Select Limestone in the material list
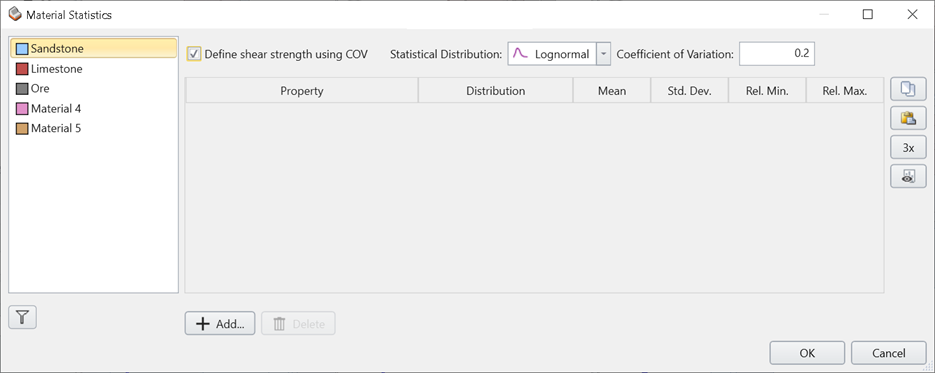The height and width of the screenshot is (373, 935). (x=94, y=69)
